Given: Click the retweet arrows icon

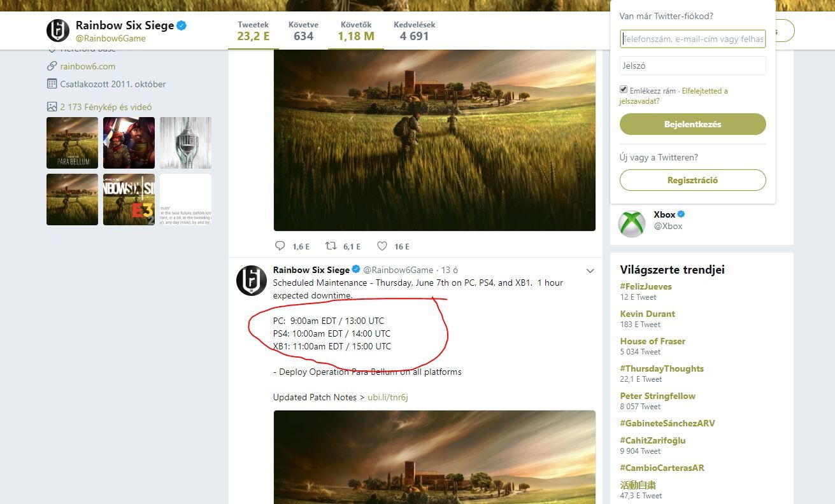Looking at the screenshot, I should pyautogui.click(x=331, y=246).
